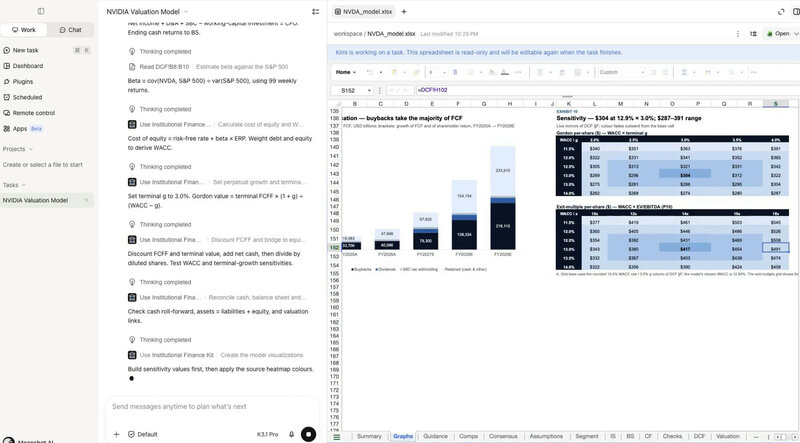Image resolution: width=800 pixels, height=443 pixels.
Task: Toggle Bold formatting
Action: coord(455,72)
